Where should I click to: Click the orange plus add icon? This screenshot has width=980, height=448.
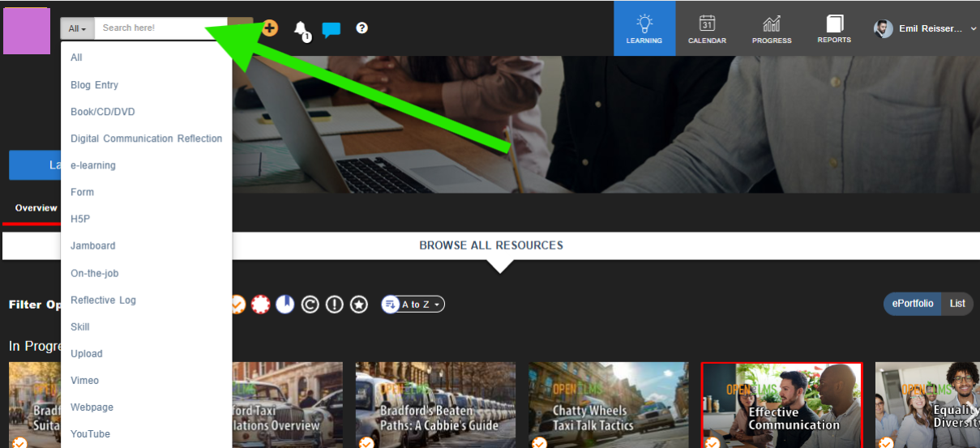(x=270, y=28)
